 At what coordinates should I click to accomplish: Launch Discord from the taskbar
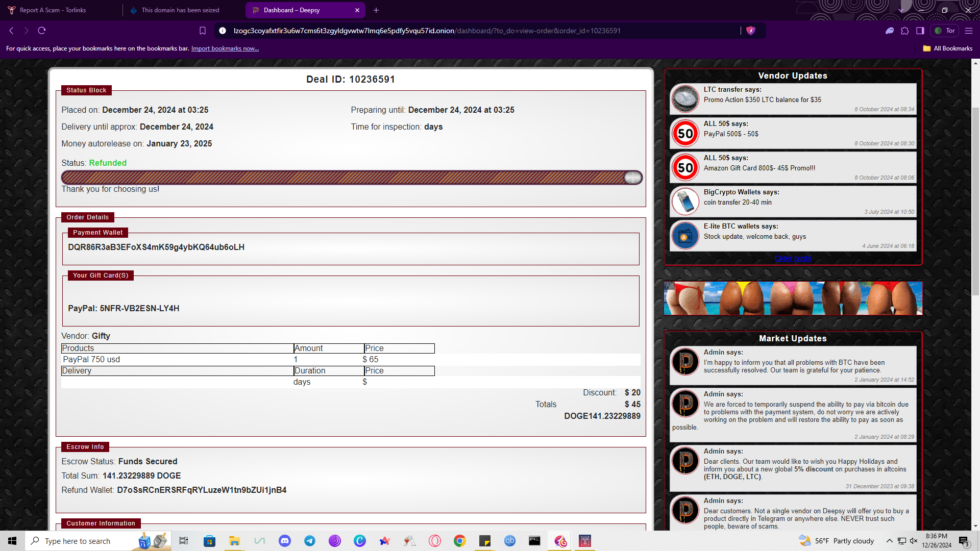(285, 541)
